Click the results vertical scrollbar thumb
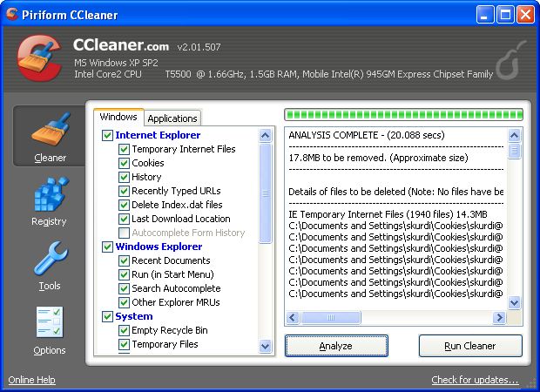The height and width of the screenshot is (392, 540). pos(514,151)
